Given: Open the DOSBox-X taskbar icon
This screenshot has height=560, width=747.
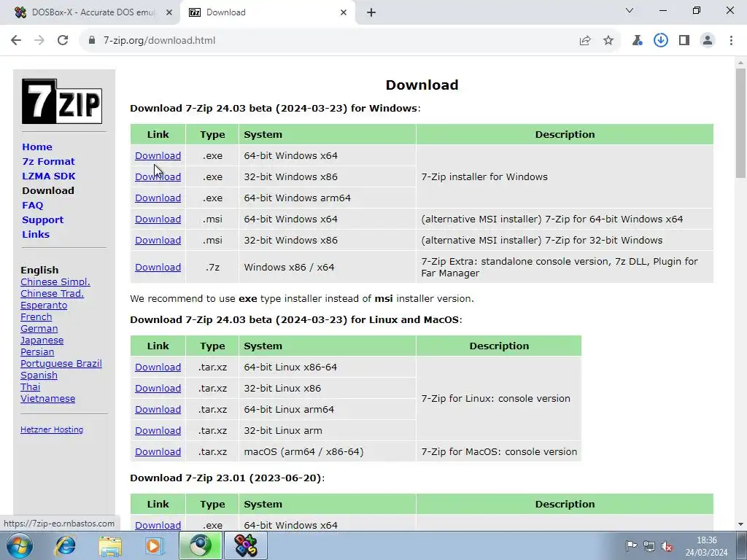Looking at the screenshot, I should click(245, 545).
